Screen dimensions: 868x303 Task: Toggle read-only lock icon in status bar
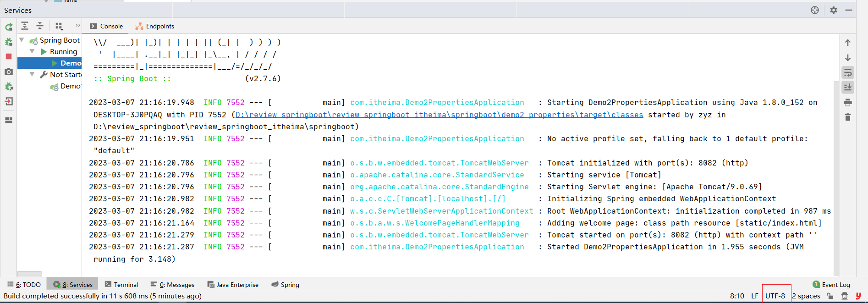[x=830, y=296]
